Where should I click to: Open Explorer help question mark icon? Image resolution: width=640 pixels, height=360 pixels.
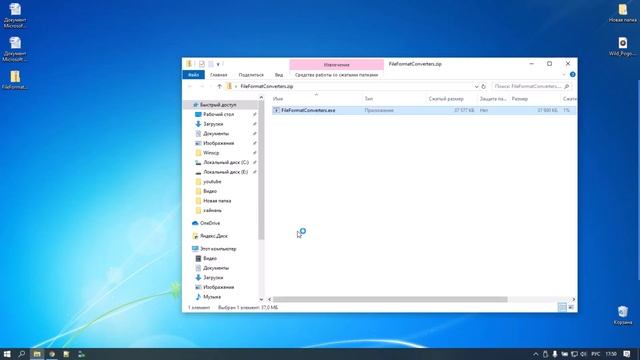(x=572, y=75)
